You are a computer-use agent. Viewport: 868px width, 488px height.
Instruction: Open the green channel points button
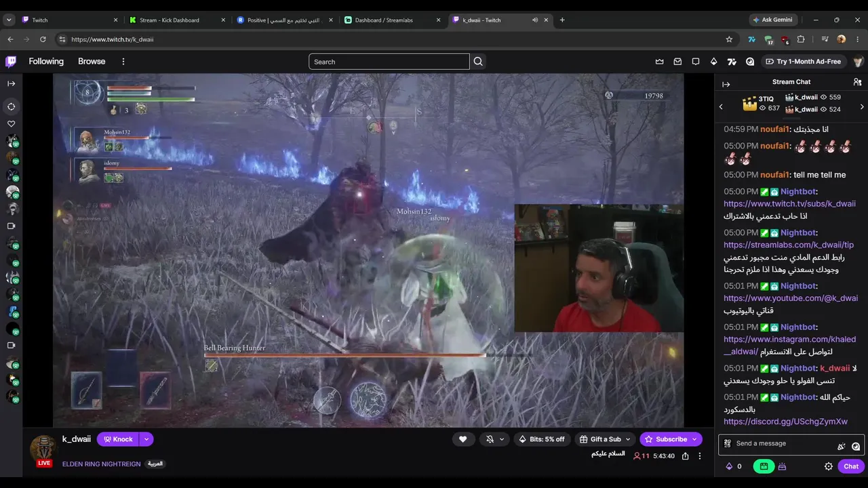pyautogui.click(x=764, y=466)
